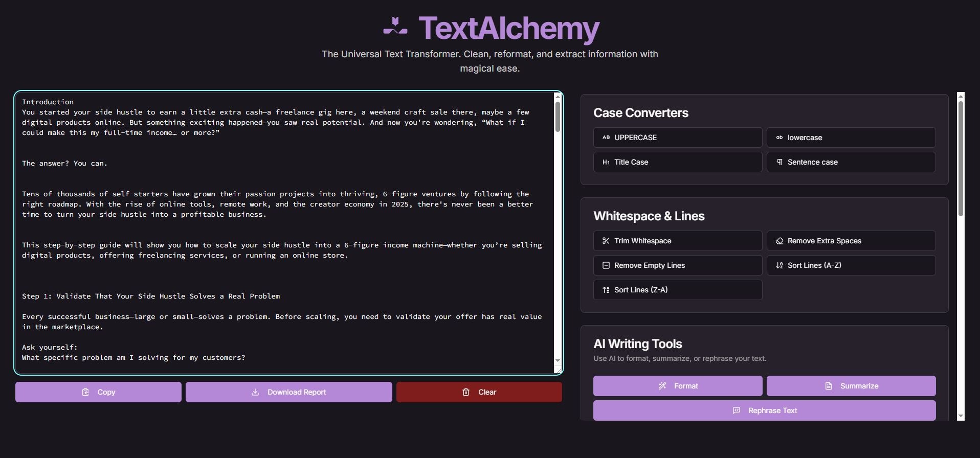This screenshot has width=980, height=458.
Task: Click the 'AI Writing Tools' heading
Action: [638, 344]
